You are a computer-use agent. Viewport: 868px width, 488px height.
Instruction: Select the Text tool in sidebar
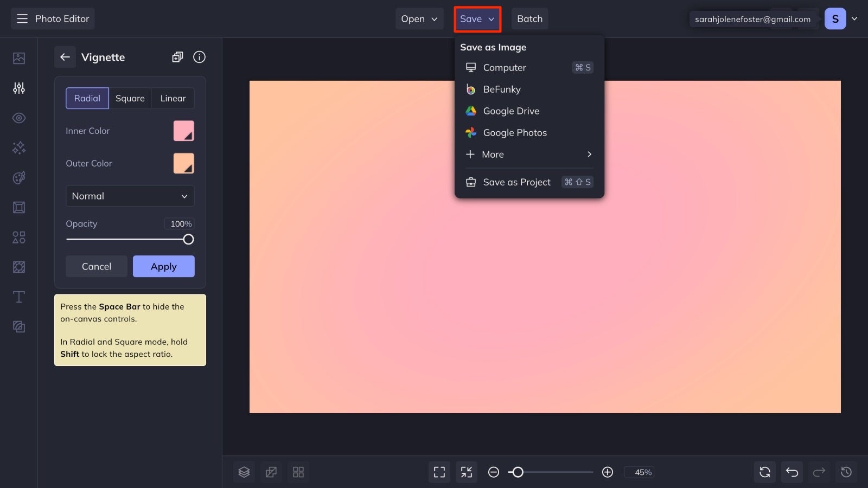[18, 297]
